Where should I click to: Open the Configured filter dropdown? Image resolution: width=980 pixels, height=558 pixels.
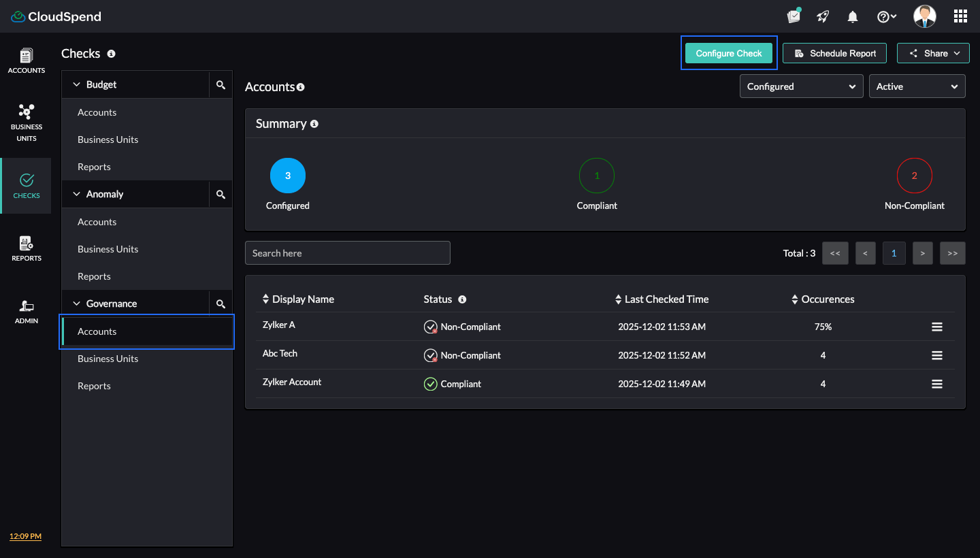tap(801, 86)
